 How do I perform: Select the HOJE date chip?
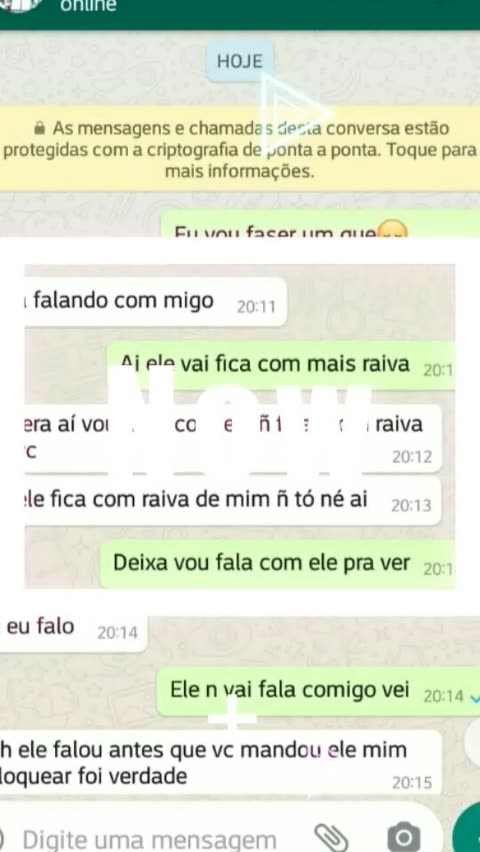coord(240,61)
